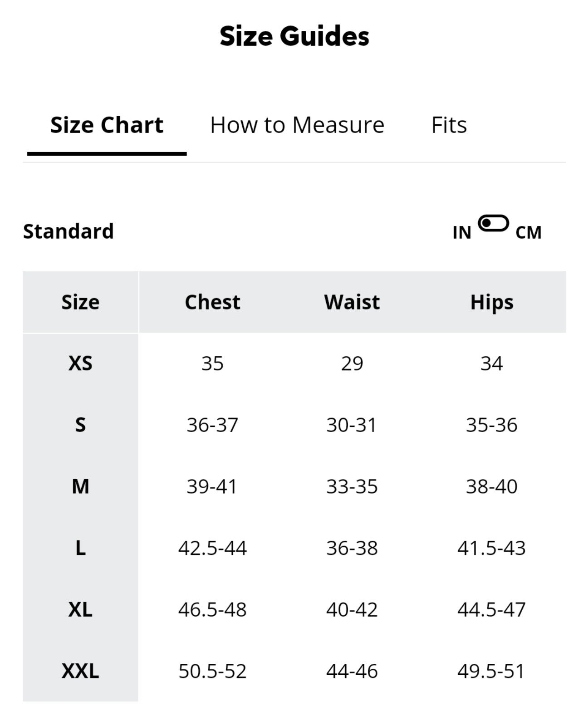Image resolution: width=588 pixels, height=726 pixels.
Task: Switch to the How to Measure tab
Action: pos(297,125)
